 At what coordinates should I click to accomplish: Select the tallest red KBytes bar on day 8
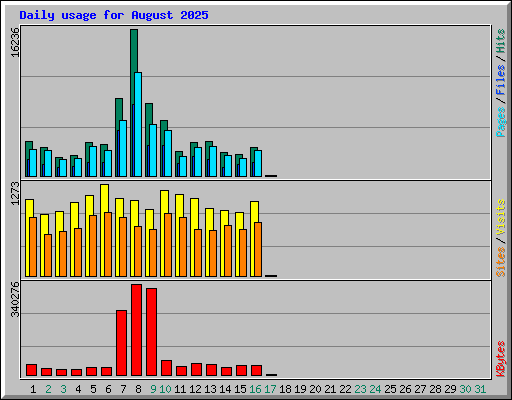136,330
